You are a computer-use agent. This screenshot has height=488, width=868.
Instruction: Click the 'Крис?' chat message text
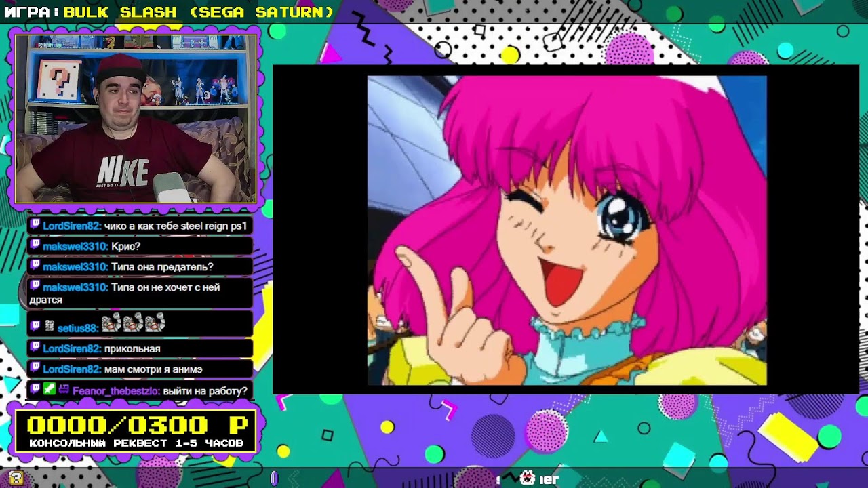point(125,246)
